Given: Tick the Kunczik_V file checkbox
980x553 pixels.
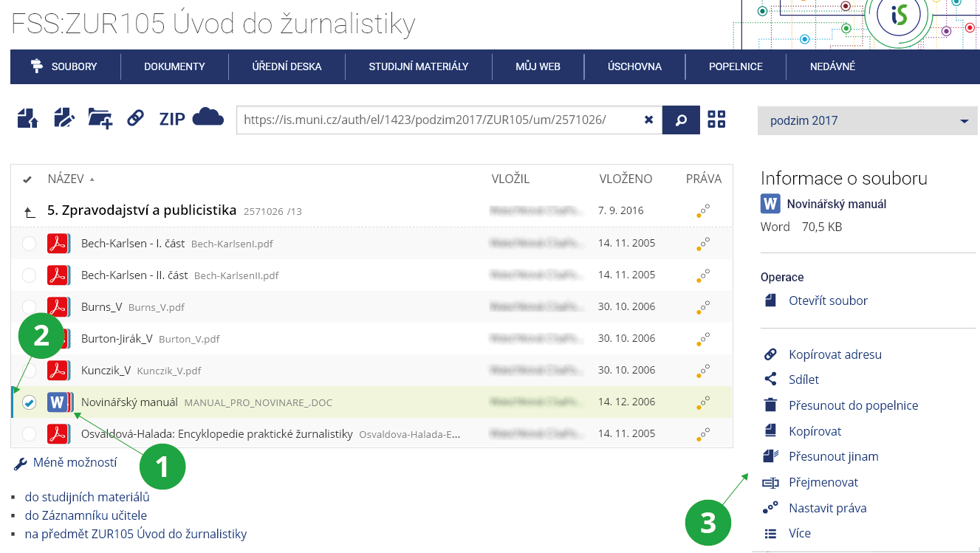Looking at the screenshot, I should tap(29, 371).
